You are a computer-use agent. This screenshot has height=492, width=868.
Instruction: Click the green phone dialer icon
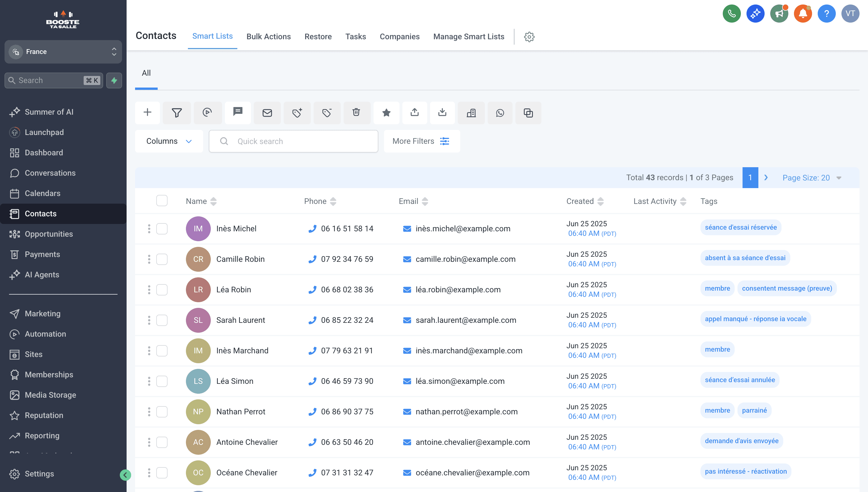pyautogui.click(x=732, y=14)
